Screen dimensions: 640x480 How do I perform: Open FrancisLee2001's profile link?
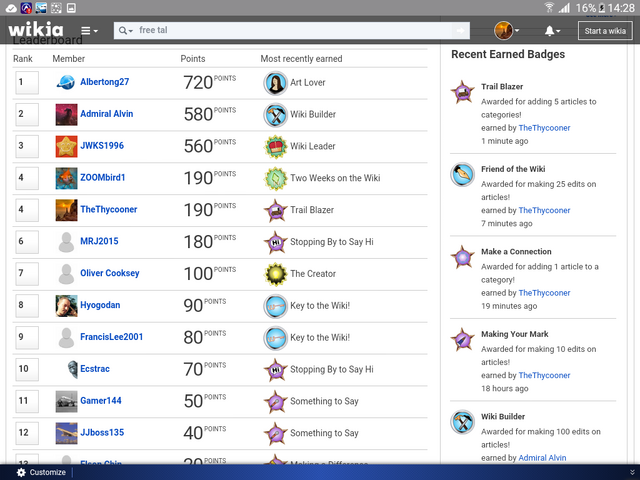[x=111, y=337]
